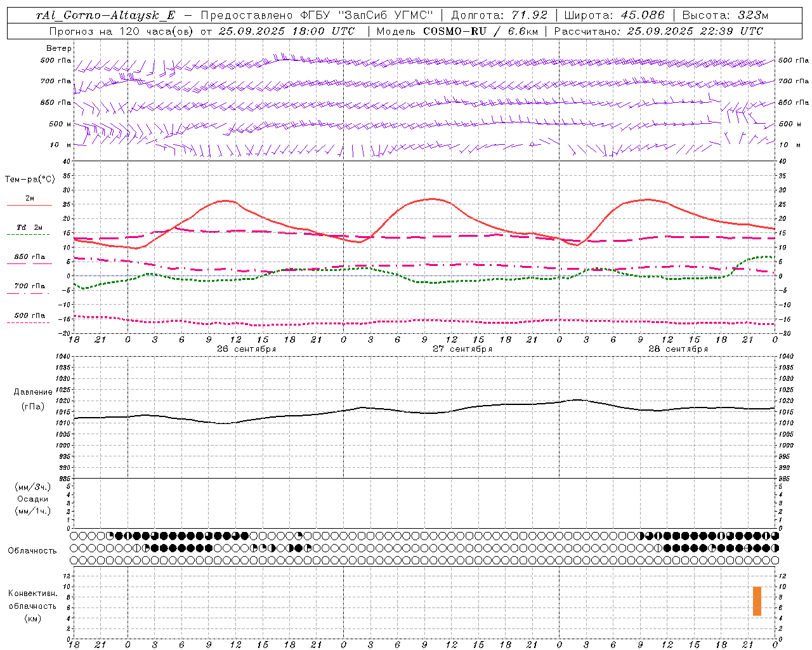Click the solid red 2м legend line

pyautogui.click(x=29, y=205)
